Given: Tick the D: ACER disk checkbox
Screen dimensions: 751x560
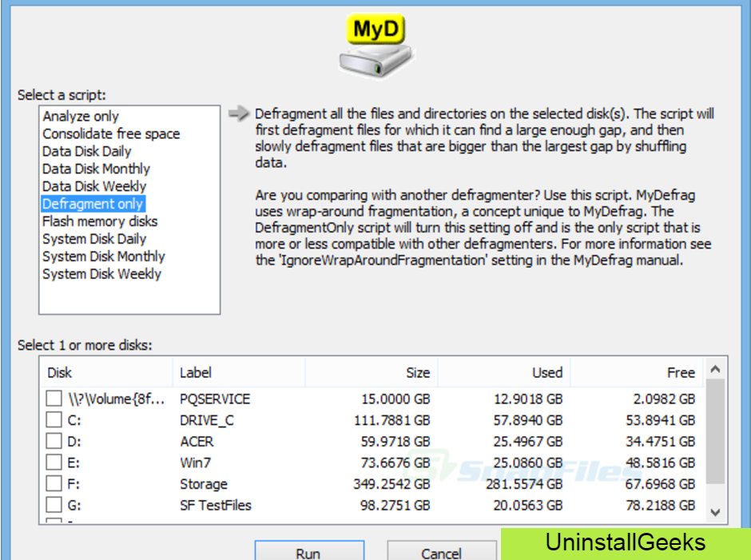Looking at the screenshot, I should tap(54, 441).
